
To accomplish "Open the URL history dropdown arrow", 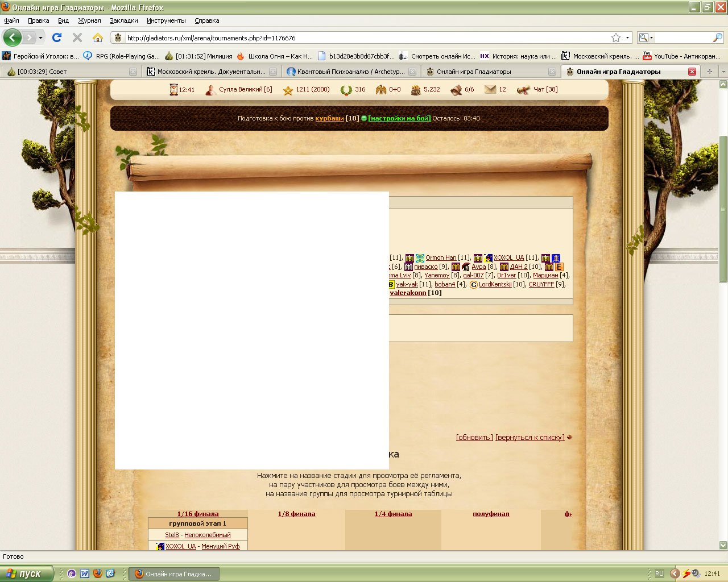I will 628,38.
